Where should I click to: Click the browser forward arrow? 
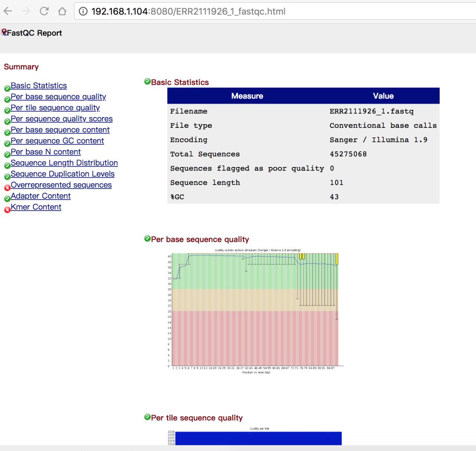pos(26,11)
